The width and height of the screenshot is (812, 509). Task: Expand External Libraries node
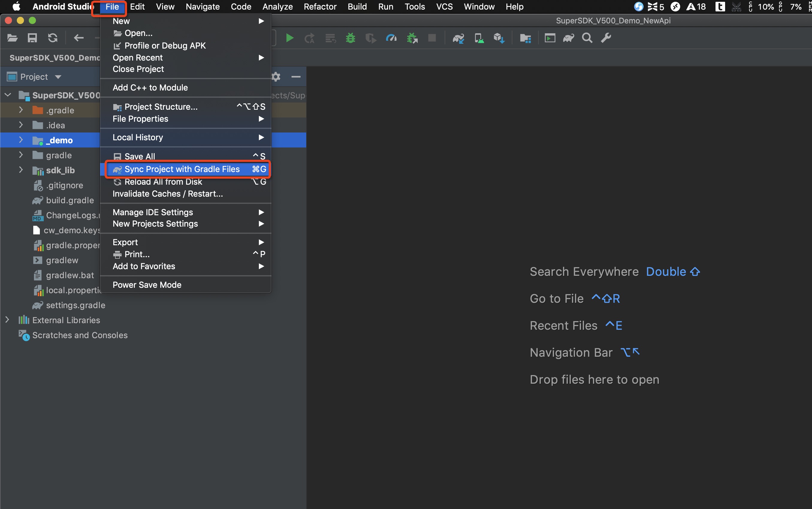7,320
